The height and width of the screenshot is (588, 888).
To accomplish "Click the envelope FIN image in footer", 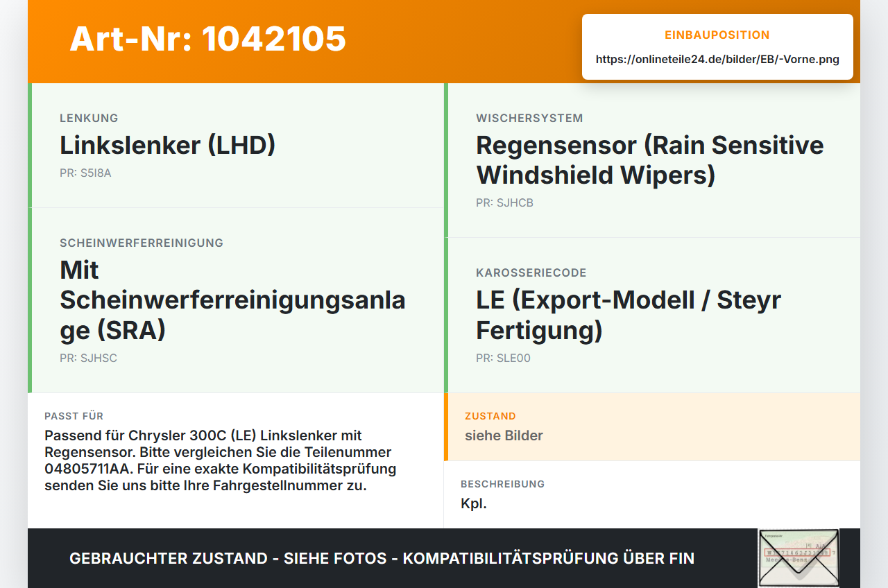I will [x=799, y=557].
